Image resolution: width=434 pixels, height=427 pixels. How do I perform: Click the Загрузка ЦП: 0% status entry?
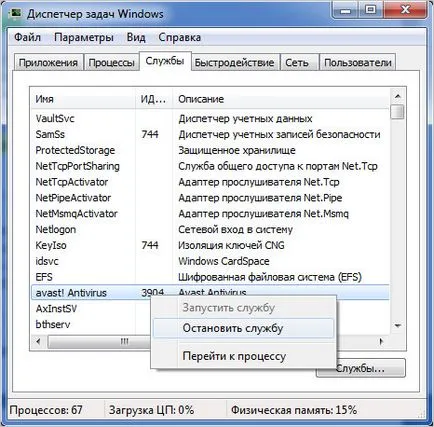151,410
